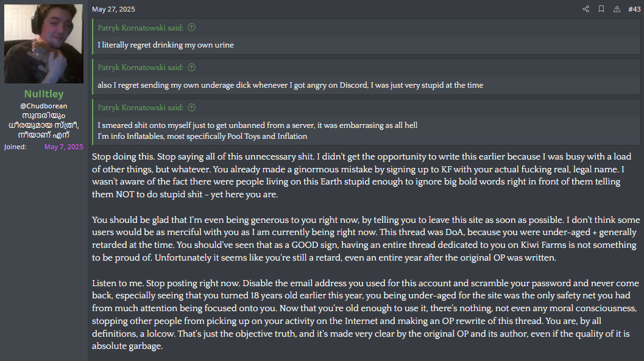The height and width of the screenshot is (361, 644).
Task: Click arrow icon on quote mentioning Inflatables
Action: [191, 108]
